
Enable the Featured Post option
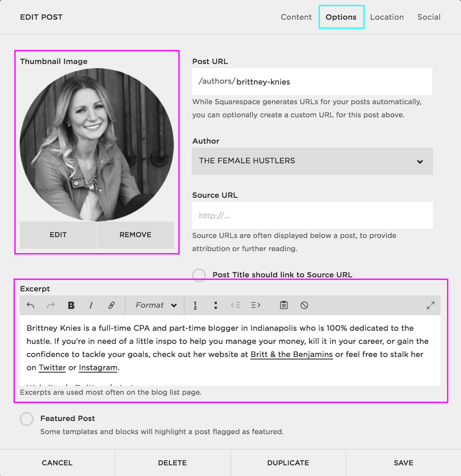[27, 419]
